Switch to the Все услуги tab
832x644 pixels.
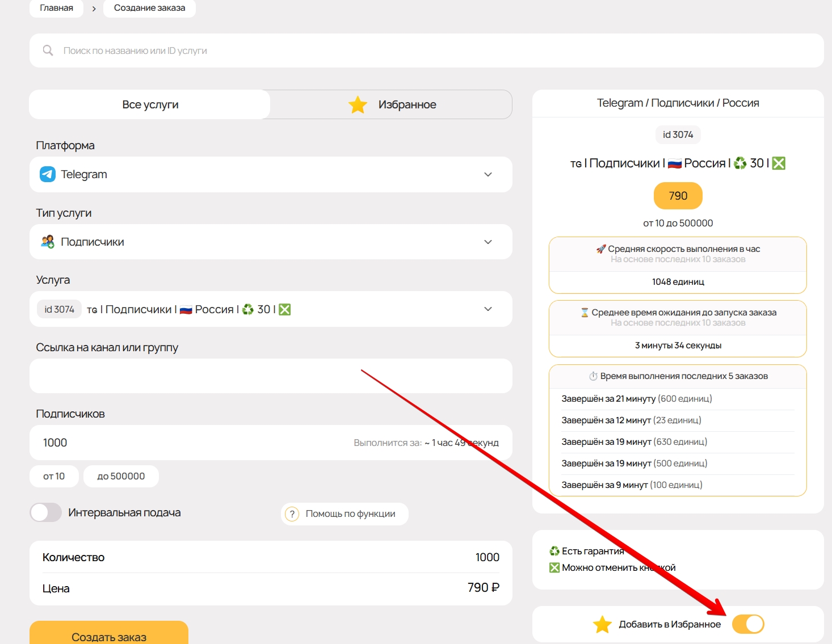150,104
